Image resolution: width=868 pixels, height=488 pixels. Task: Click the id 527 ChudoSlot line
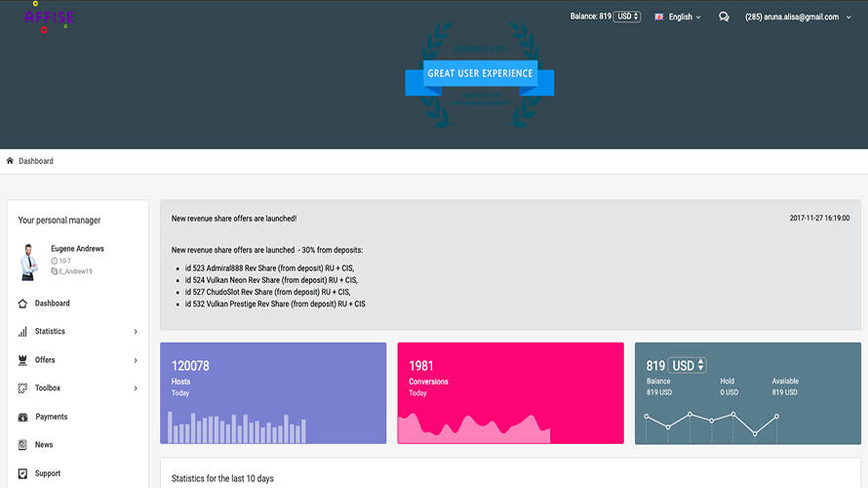point(268,292)
